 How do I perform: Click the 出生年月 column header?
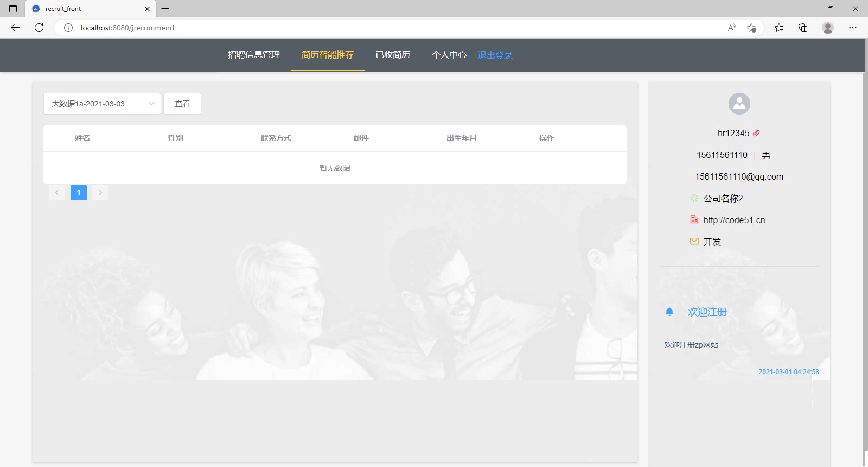click(462, 138)
